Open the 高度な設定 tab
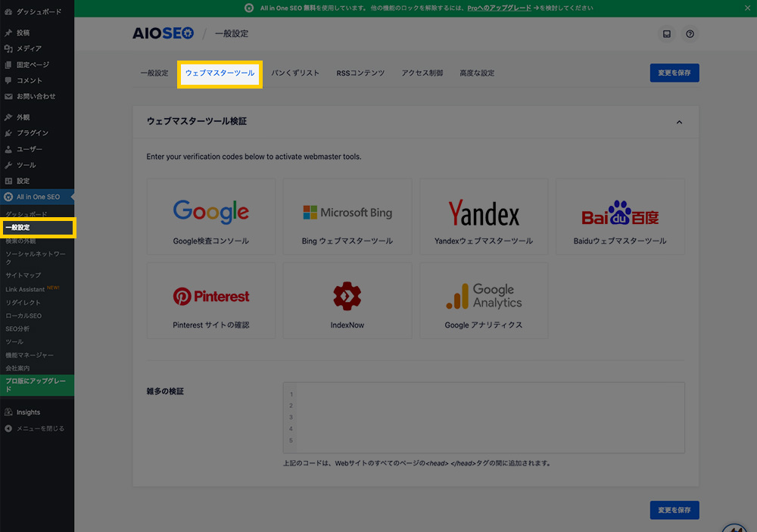This screenshot has height=532, width=757. point(477,73)
